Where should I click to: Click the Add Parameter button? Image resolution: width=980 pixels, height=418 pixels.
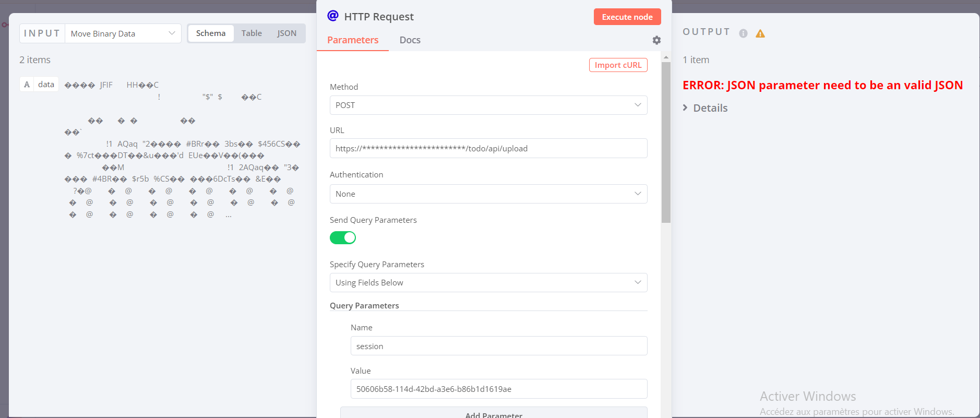493,413
